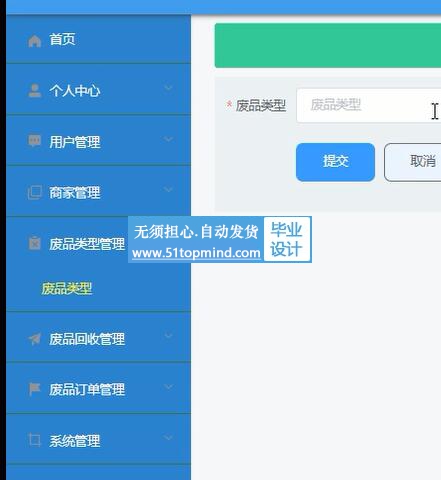Submit the form with 提交 button
The image size is (441, 480).
click(x=335, y=162)
